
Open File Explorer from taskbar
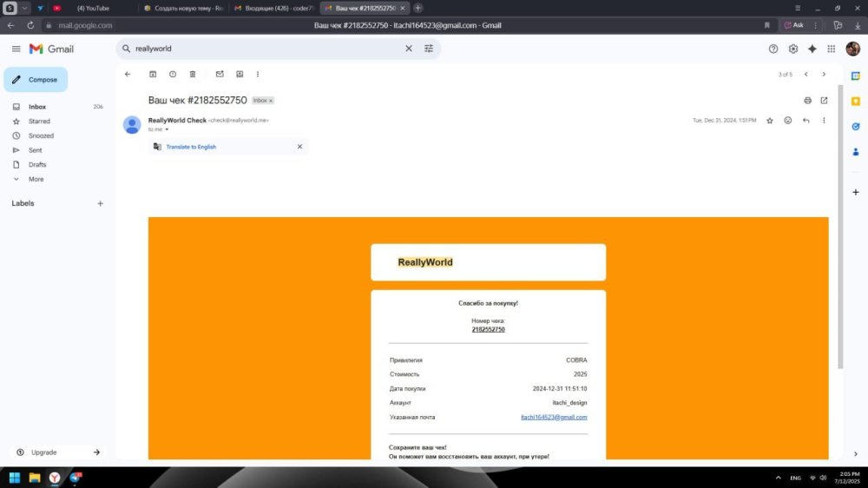pyautogui.click(x=35, y=478)
